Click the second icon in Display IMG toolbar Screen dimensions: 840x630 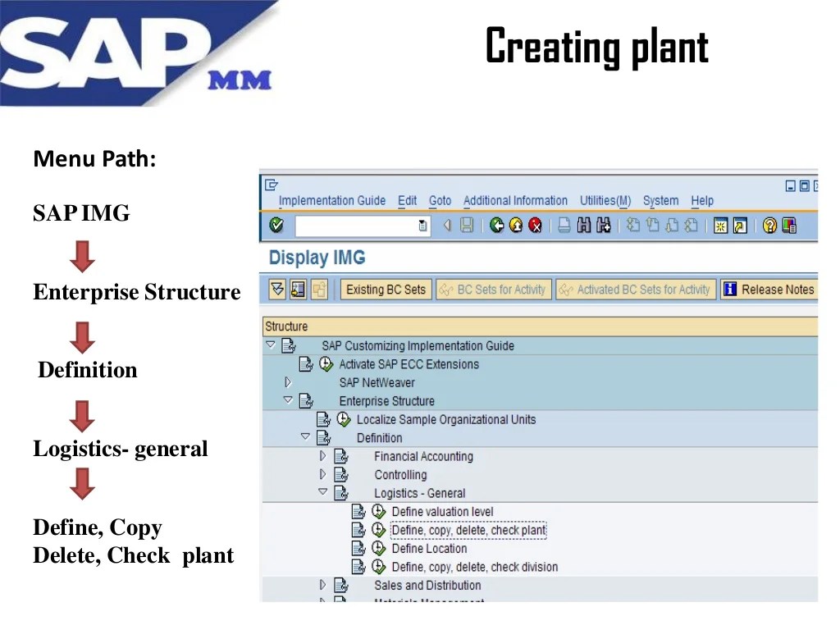click(298, 290)
